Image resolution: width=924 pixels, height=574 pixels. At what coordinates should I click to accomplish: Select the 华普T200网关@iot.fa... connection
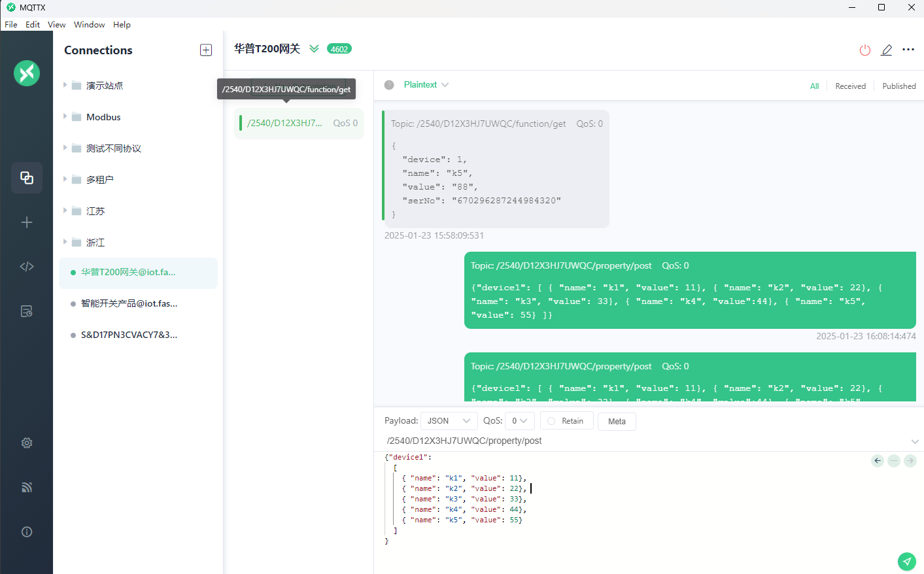(138, 273)
